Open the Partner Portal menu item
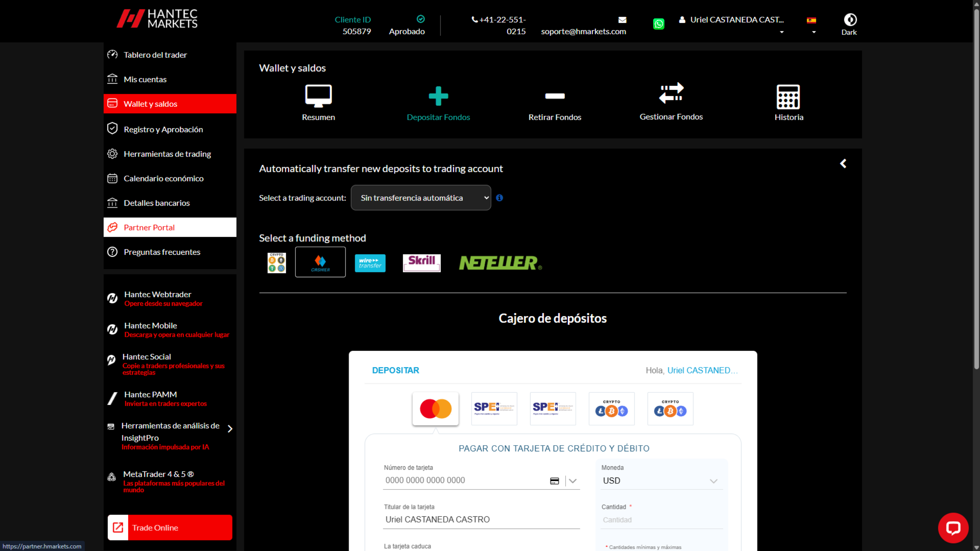The height and width of the screenshot is (551, 980). click(x=149, y=227)
